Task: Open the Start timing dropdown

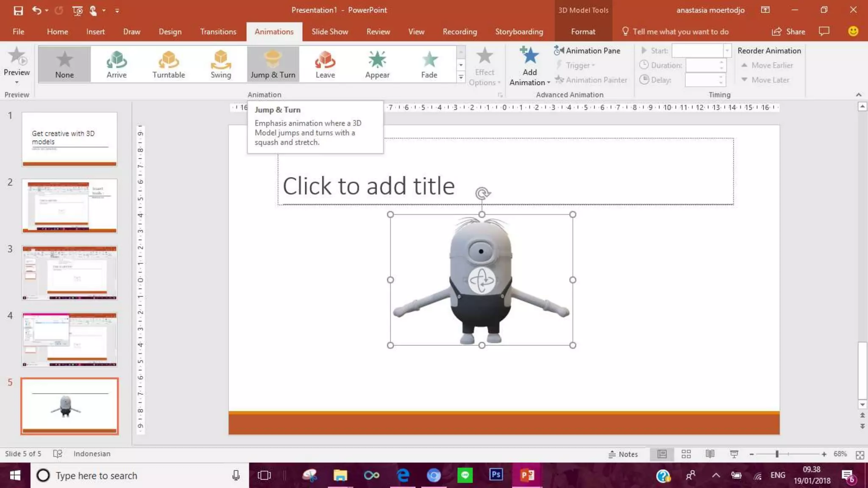Action: [x=727, y=50]
